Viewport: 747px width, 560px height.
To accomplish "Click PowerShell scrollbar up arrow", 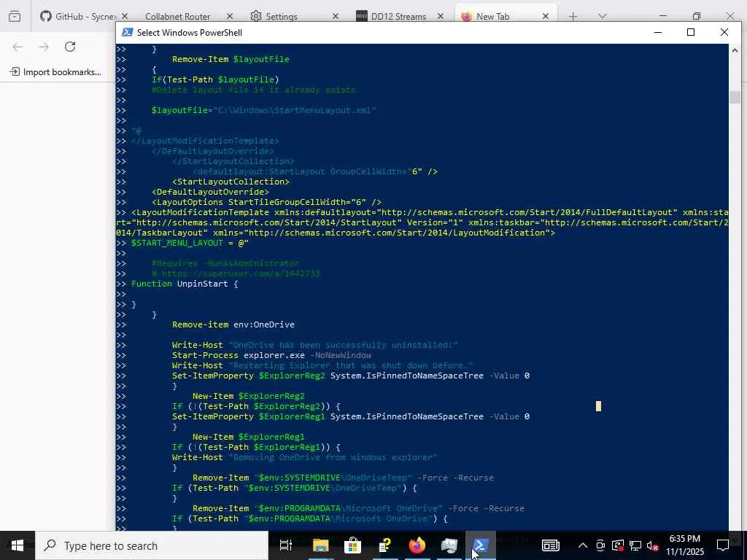I will pyautogui.click(x=735, y=50).
